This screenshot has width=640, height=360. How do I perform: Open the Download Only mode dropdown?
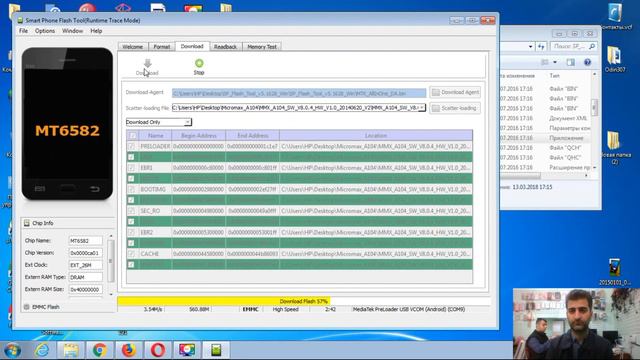pyautogui.click(x=158, y=122)
